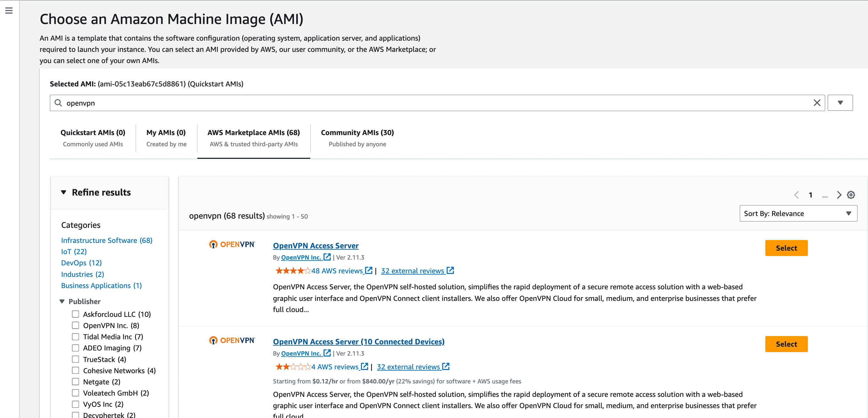Go to next results page arrow
The height and width of the screenshot is (418, 868).
839,195
